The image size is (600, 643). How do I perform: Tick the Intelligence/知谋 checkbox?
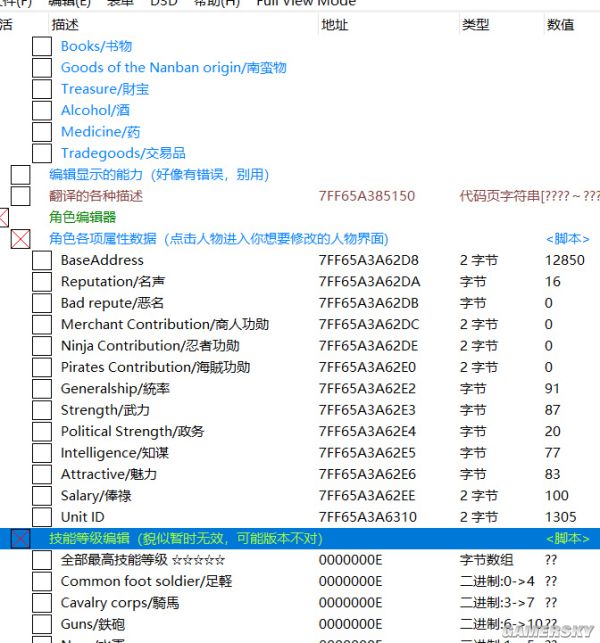click(x=42, y=453)
